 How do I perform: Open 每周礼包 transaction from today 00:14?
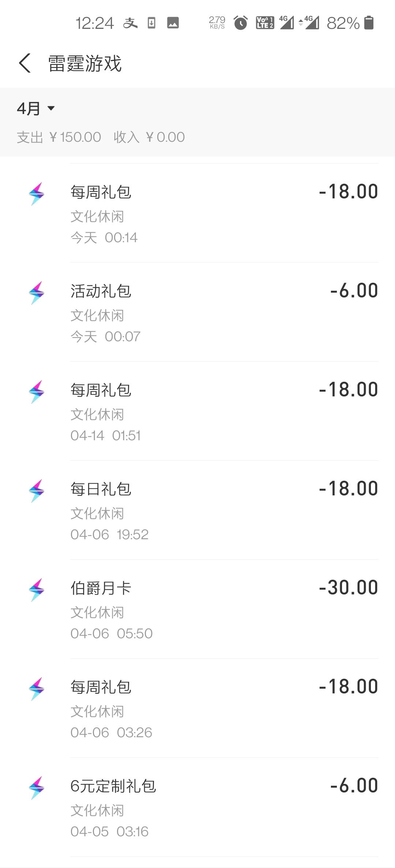197,213
